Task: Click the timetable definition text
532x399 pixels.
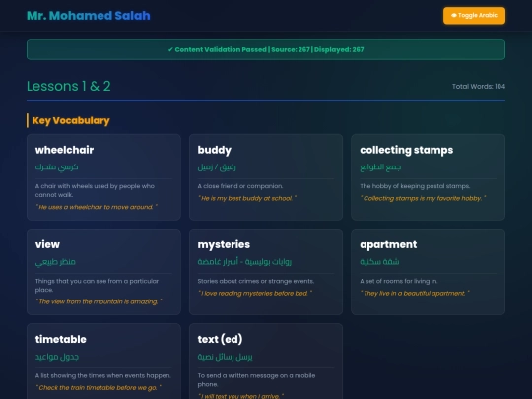Action: tap(103, 375)
